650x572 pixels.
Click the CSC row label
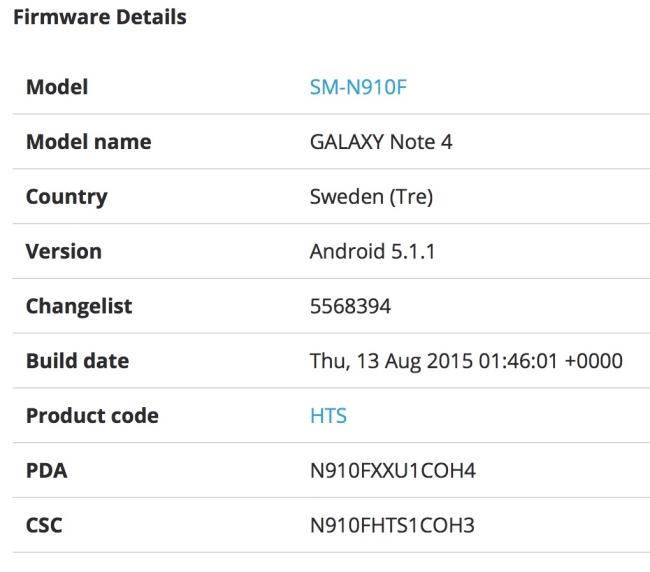point(44,524)
